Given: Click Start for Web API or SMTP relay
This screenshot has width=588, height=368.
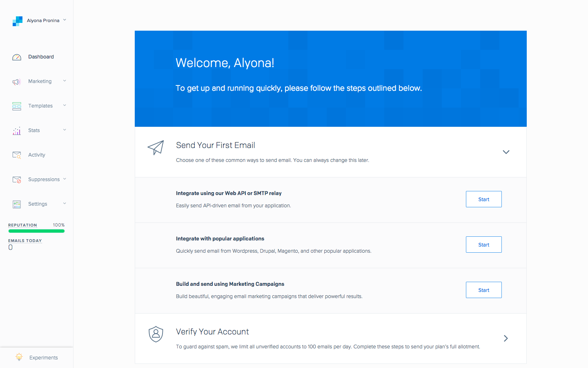Looking at the screenshot, I should coord(483,199).
